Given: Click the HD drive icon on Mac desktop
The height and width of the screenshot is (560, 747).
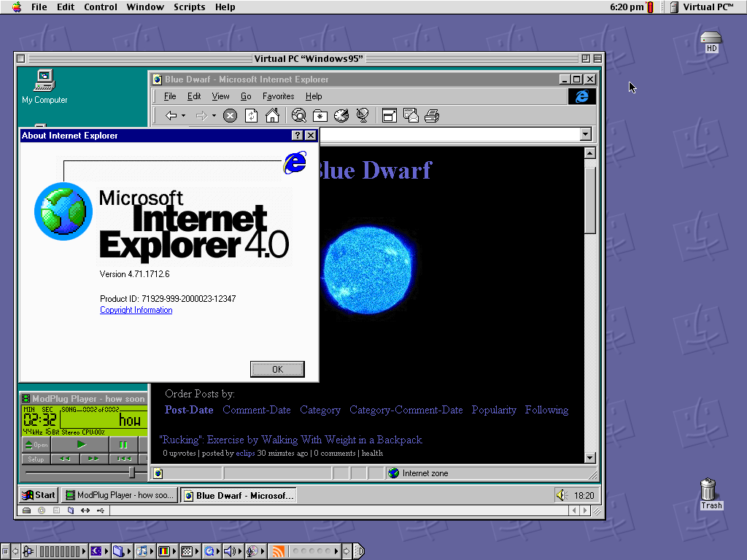Looking at the screenshot, I should click(711, 42).
